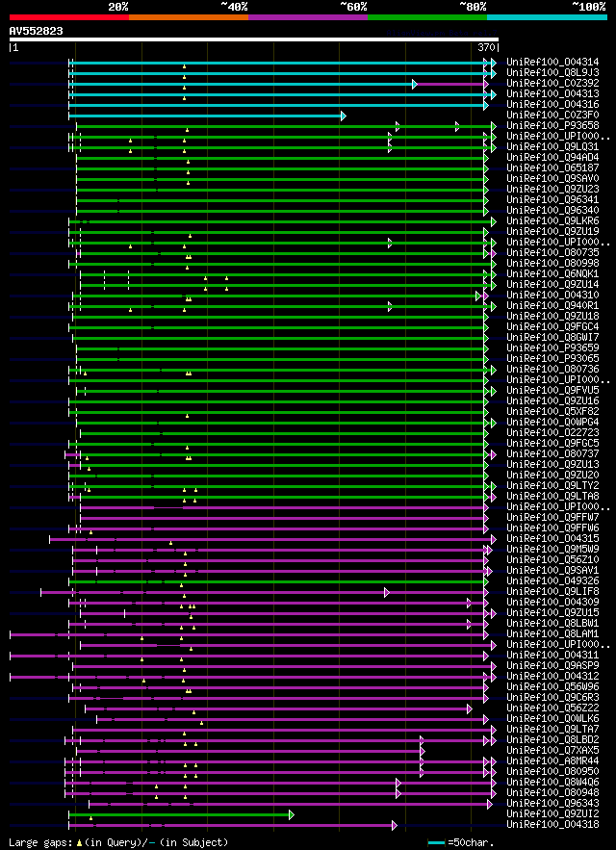Open hit UniRef100_C0Z3F0
616x850 pixels.
(x=552, y=115)
